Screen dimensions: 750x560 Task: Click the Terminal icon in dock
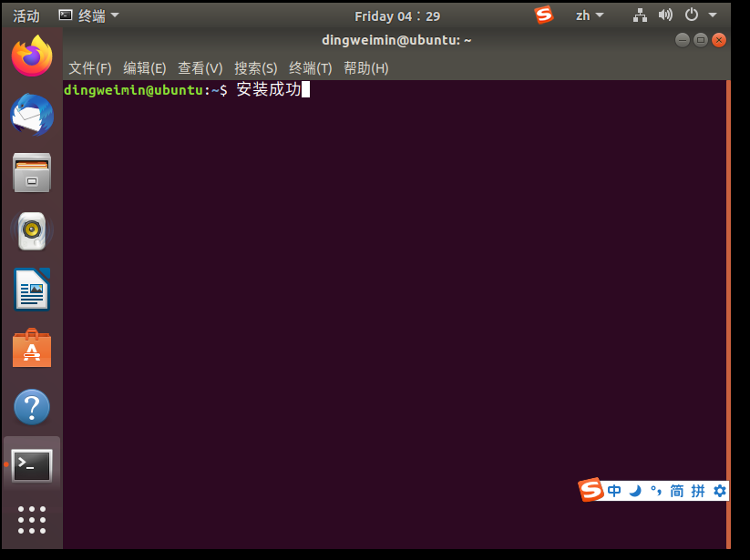(32, 465)
